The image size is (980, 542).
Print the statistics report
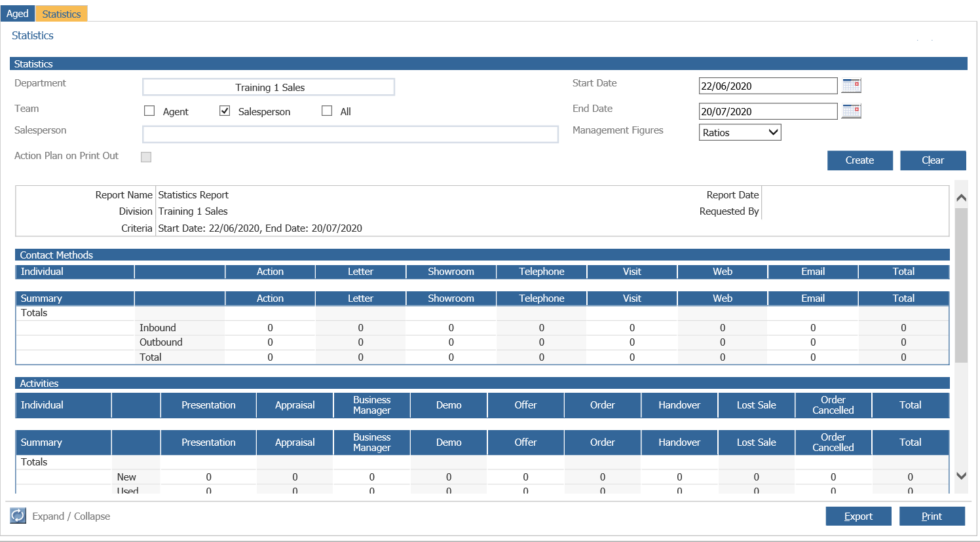932,516
